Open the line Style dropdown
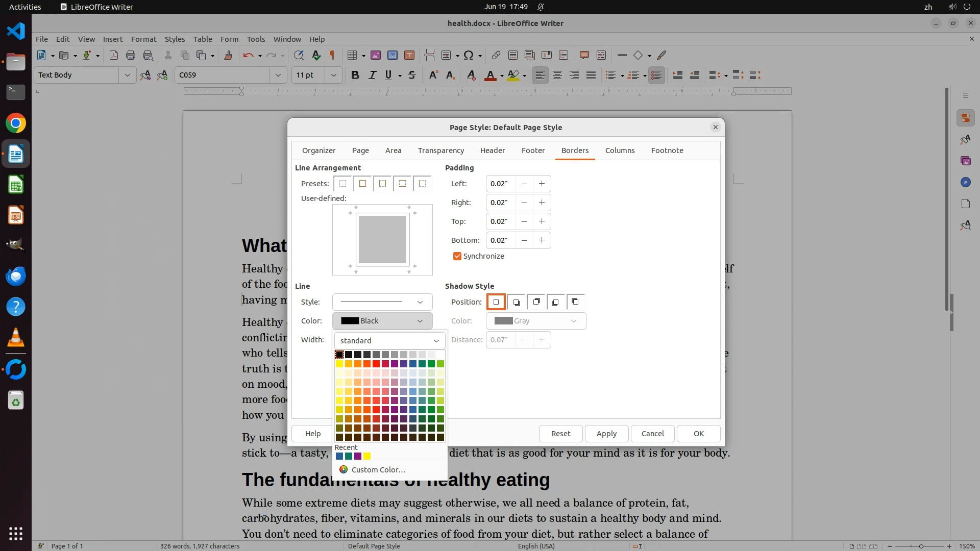This screenshot has height=551, width=980. pyautogui.click(x=382, y=302)
